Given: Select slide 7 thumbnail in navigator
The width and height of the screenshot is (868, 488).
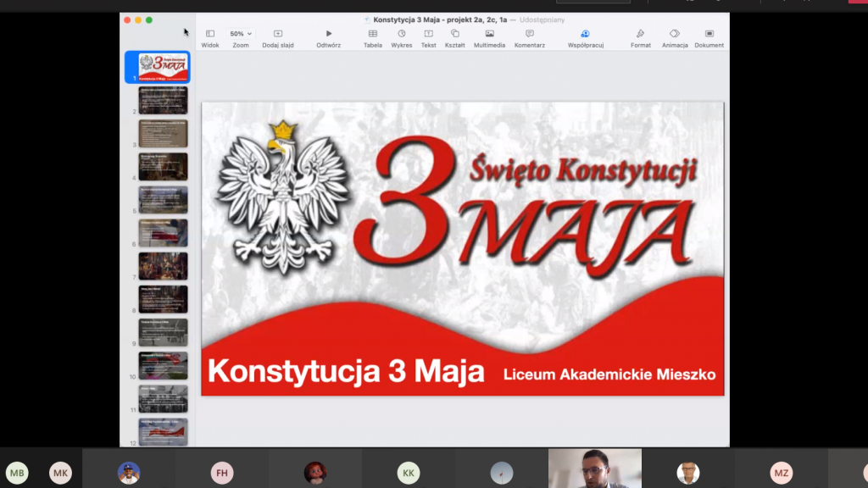Looking at the screenshot, I should point(163,266).
